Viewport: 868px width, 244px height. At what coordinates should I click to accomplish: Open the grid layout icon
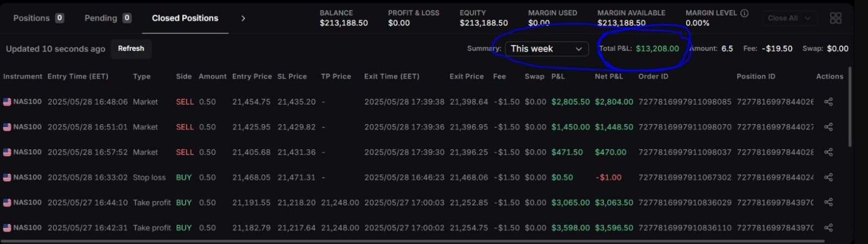point(835,18)
